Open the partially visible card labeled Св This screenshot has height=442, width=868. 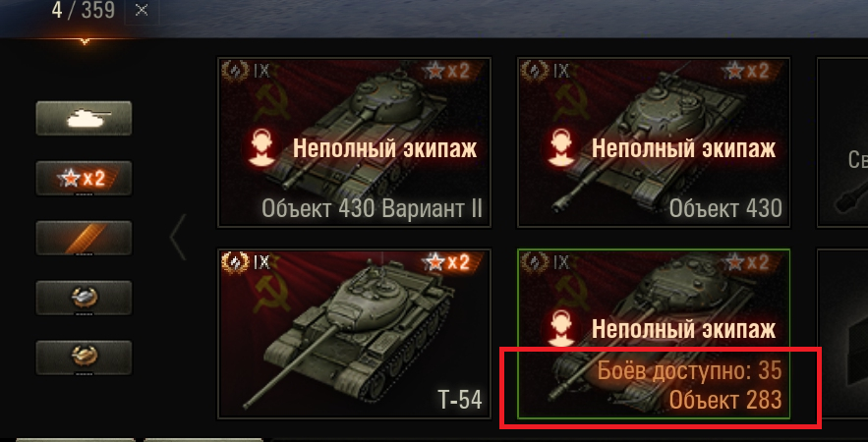click(x=842, y=142)
